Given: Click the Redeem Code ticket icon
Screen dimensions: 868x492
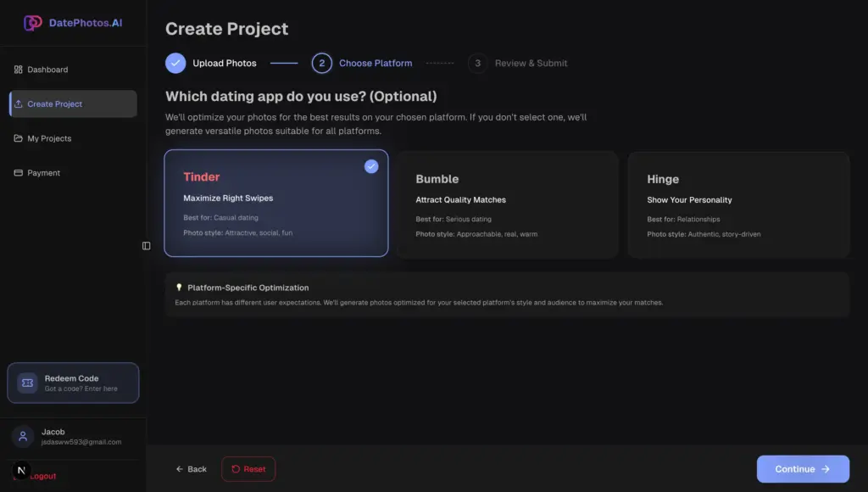Looking at the screenshot, I should pyautogui.click(x=27, y=383).
